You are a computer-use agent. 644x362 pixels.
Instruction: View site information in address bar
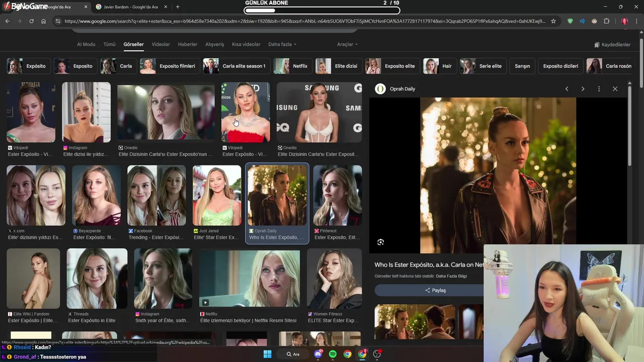[57, 21]
